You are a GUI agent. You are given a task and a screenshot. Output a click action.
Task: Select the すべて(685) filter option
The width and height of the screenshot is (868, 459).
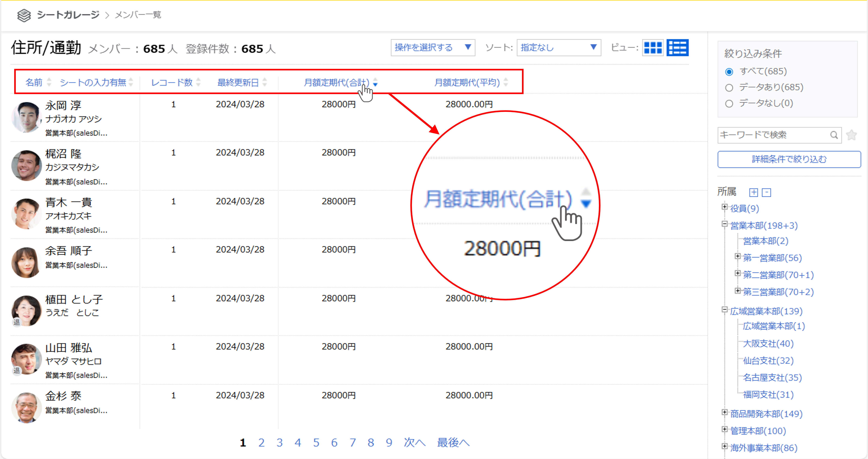tap(729, 72)
